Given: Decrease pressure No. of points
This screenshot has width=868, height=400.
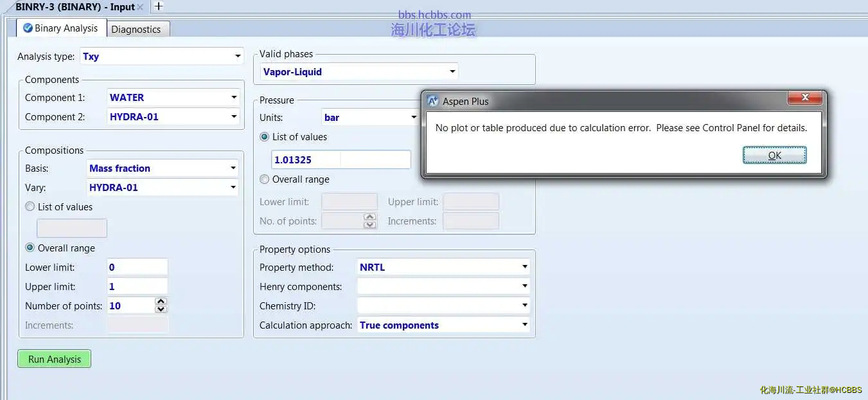Looking at the screenshot, I should (370, 225).
